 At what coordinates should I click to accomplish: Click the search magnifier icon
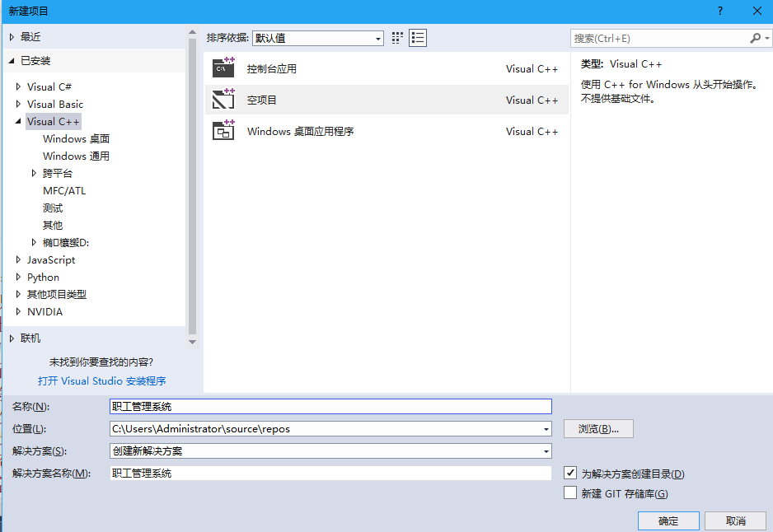(x=755, y=38)
